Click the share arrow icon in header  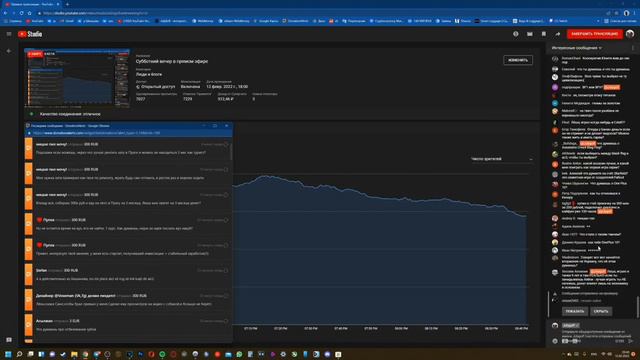click(558, 34)
